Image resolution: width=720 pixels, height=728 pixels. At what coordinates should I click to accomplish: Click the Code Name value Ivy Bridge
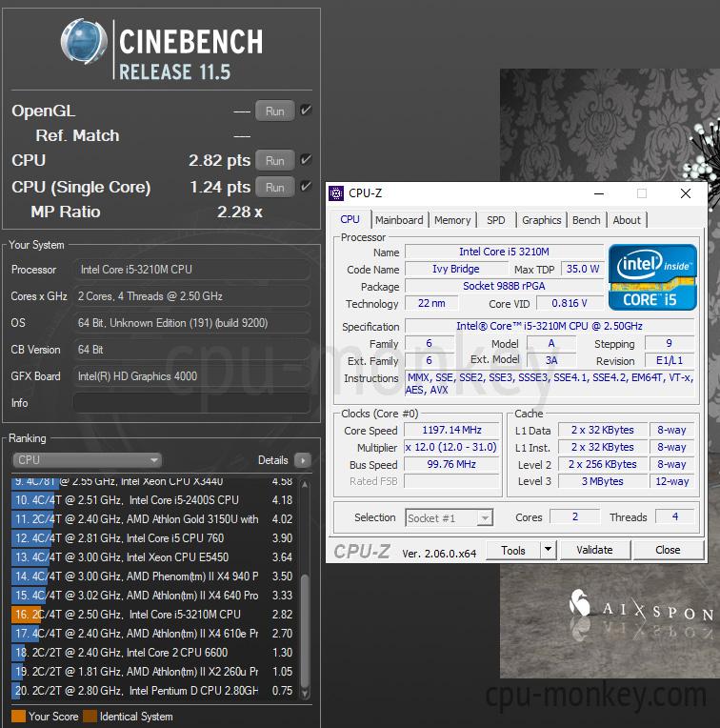[x=456, y=269]
